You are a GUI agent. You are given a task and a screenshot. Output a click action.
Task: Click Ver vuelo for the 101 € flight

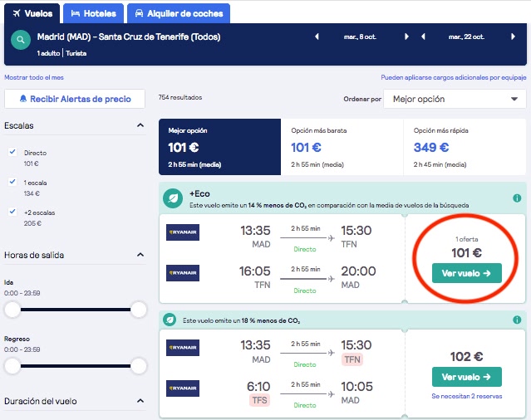point(467,273)
